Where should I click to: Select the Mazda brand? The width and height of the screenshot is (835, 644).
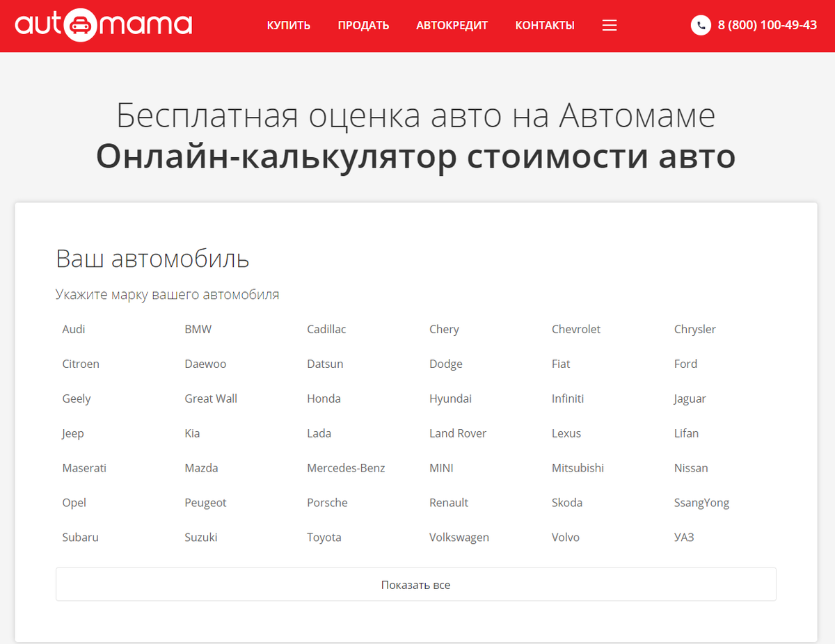[x=201, y=468]
